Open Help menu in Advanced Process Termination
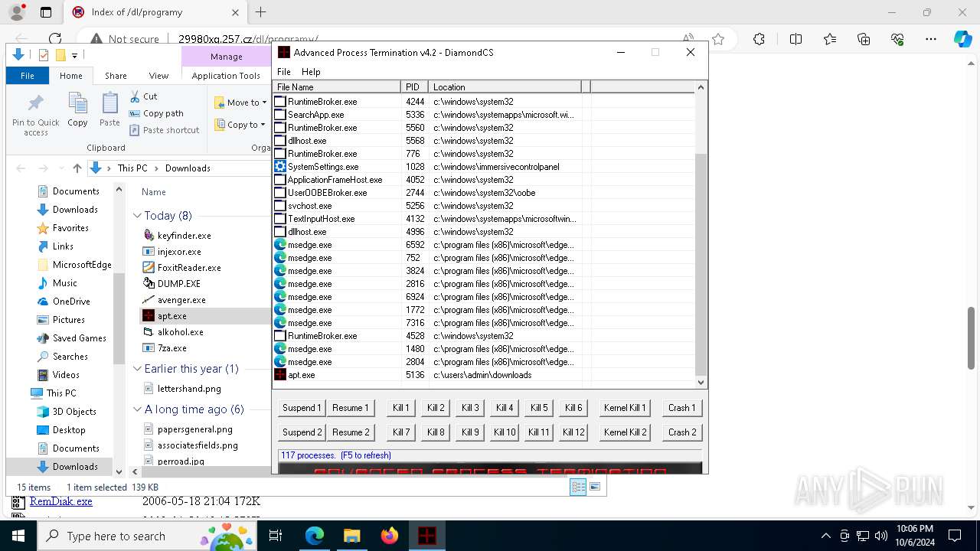The height and width of the screenshot is (551, 980). [x=311, y=72]
